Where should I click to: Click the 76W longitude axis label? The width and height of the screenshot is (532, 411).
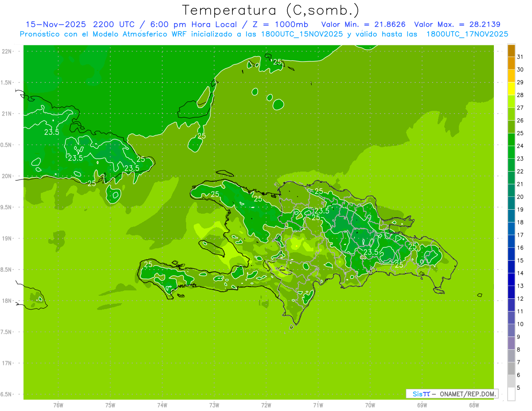tap(58, 405)
